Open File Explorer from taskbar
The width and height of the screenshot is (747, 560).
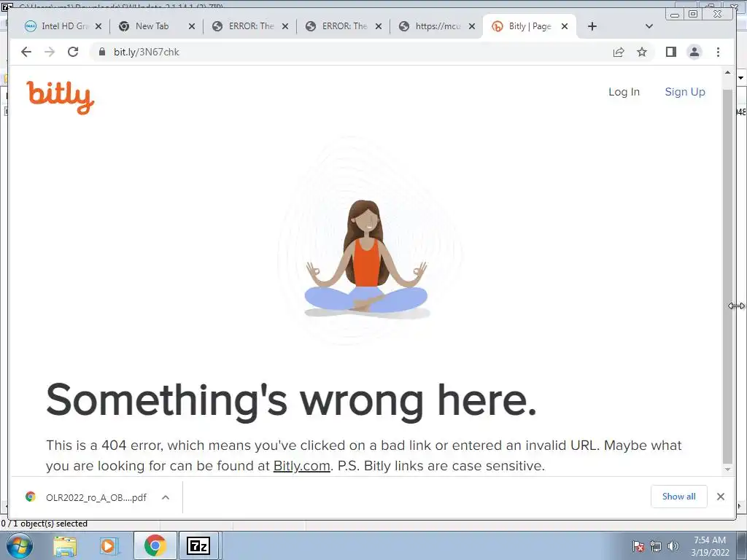(65, 545)
